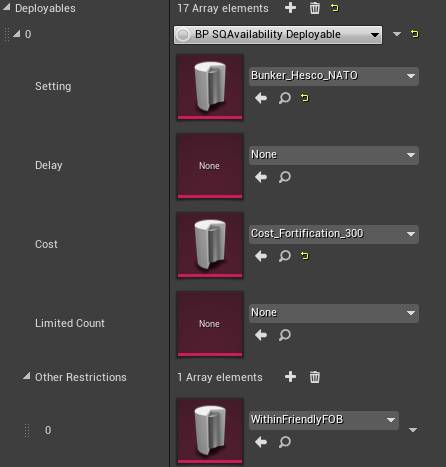
Task: Add element to Other Restrictions array
Action: [x=290, y=377]
